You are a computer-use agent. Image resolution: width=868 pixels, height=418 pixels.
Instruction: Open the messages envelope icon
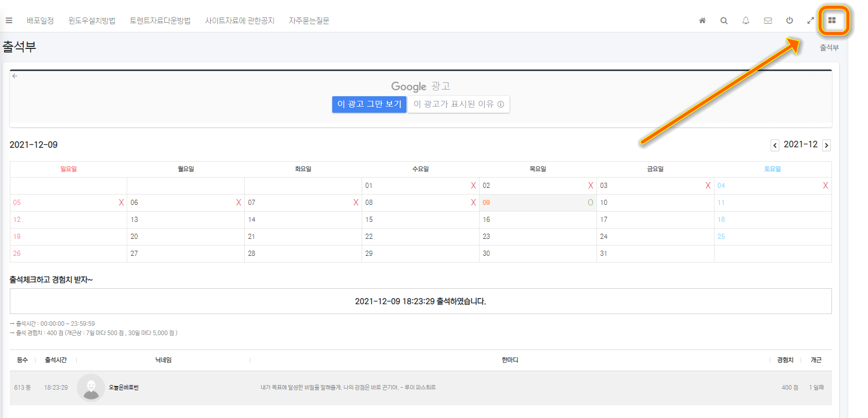768,21
